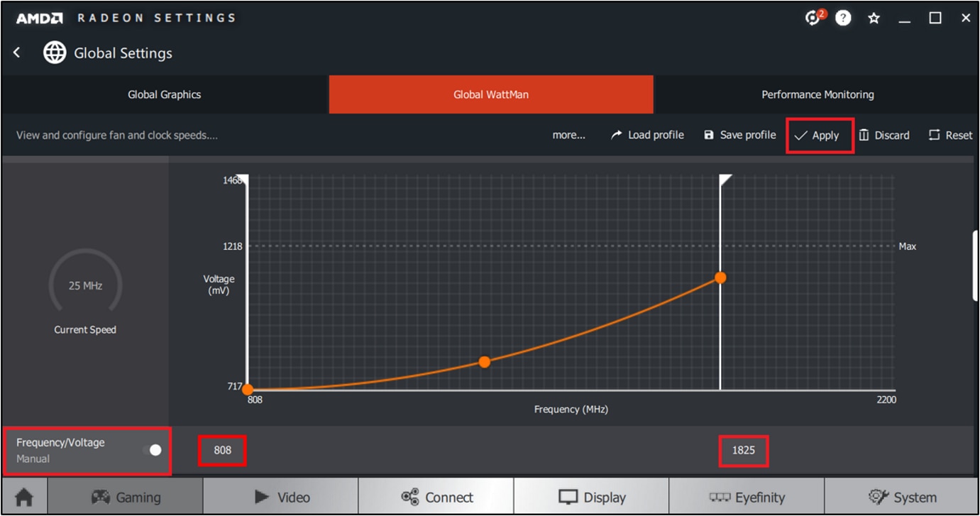The height and width of the screenshot is (516, 980).
Task: Open the Display section
Action: click(591, 497)
